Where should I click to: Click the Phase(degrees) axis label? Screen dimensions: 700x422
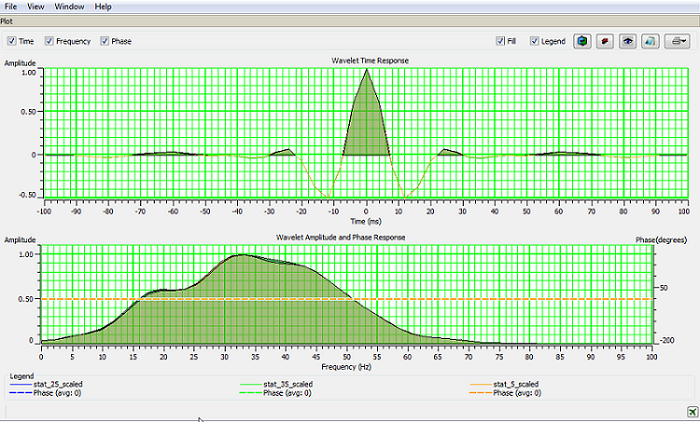pos(662,240)
